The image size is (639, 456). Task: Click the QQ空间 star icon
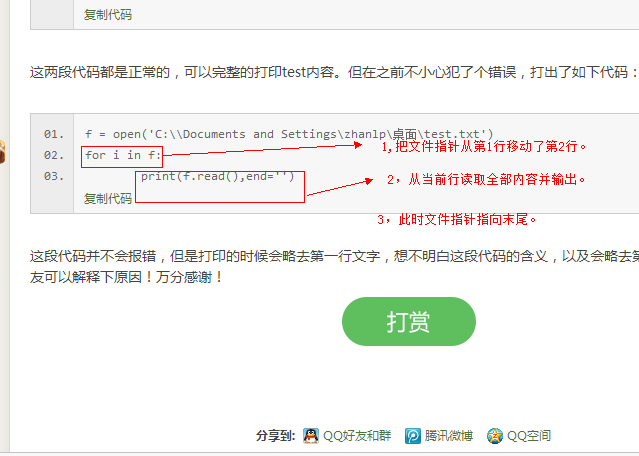coord(494,436)
